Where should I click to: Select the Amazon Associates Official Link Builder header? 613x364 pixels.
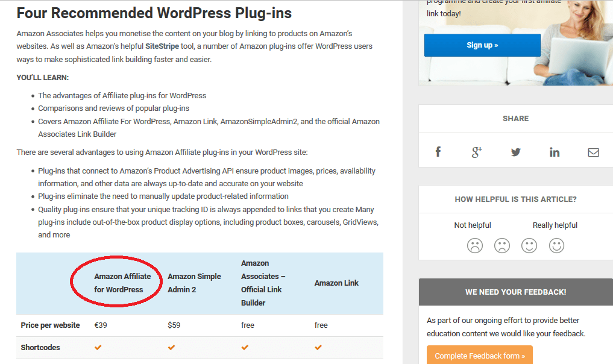(x=263, y=283)
